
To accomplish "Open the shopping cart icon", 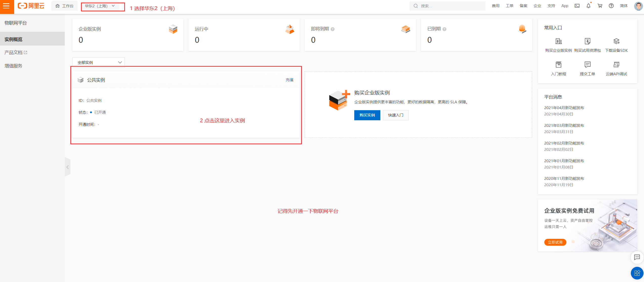I will click(x=600, y=6).
